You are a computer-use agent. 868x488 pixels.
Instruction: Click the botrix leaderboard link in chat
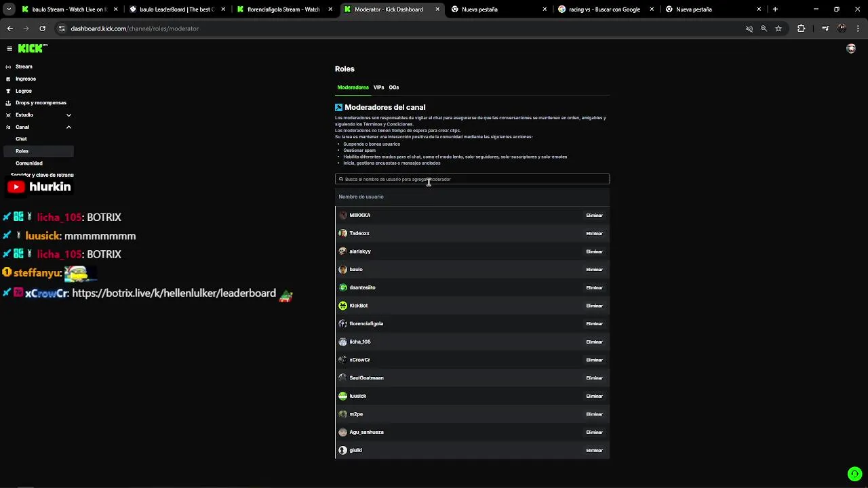pos(174,293)
